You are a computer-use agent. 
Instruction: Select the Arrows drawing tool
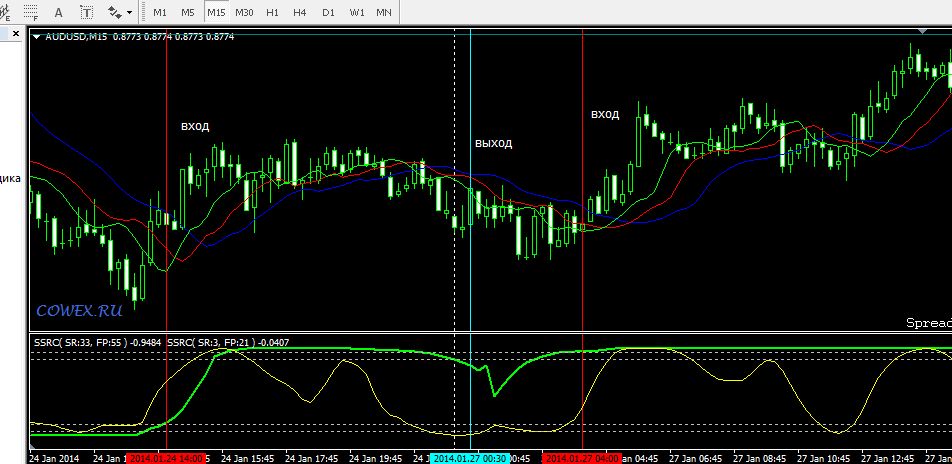click(114, 12)
